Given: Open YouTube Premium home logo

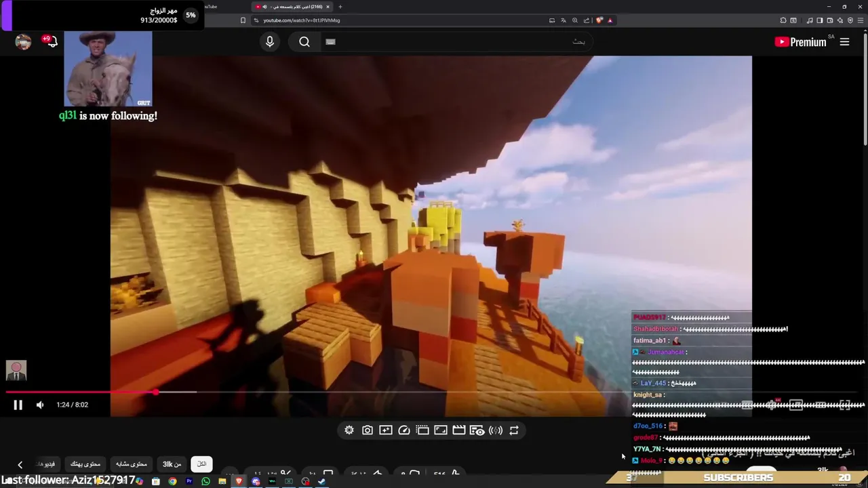Looking at the screenshot, I should (x=801, y=42).
